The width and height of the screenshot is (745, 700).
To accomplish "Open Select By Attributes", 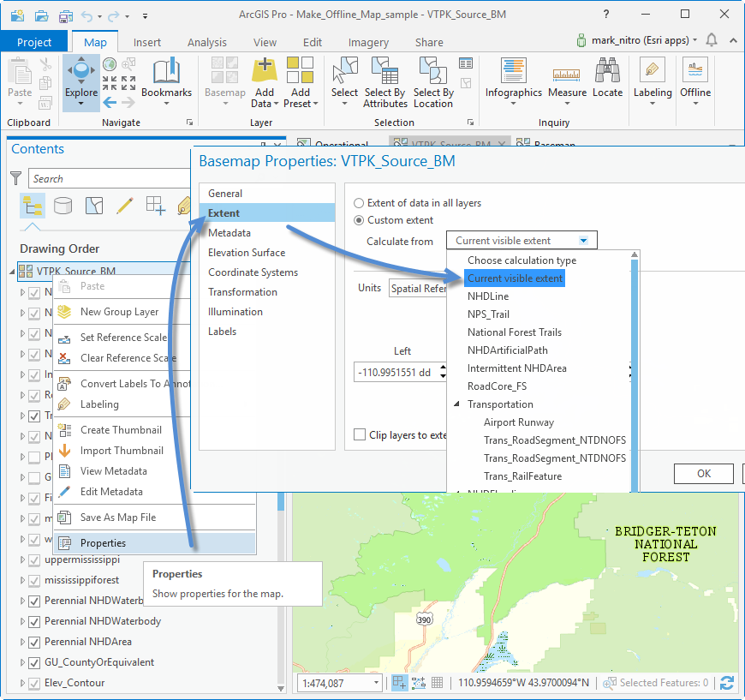I will 385,81.
